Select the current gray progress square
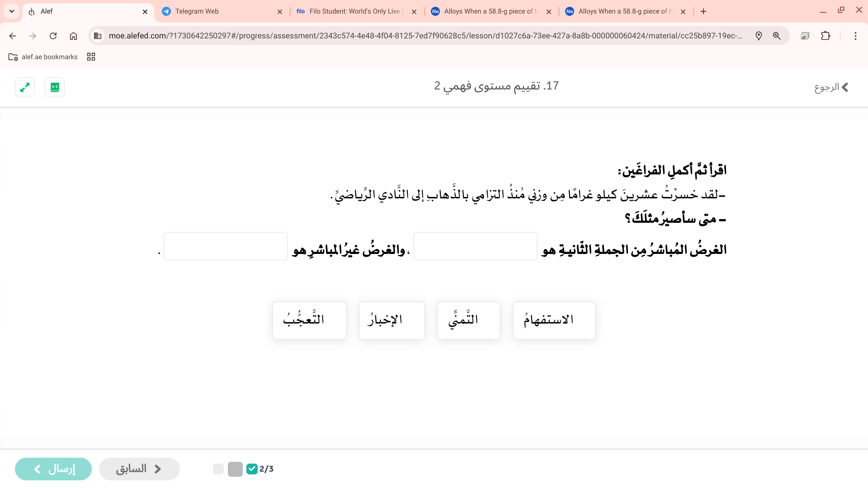The width and height of the screenshot is (868, 488). click(x=235, y=469)
